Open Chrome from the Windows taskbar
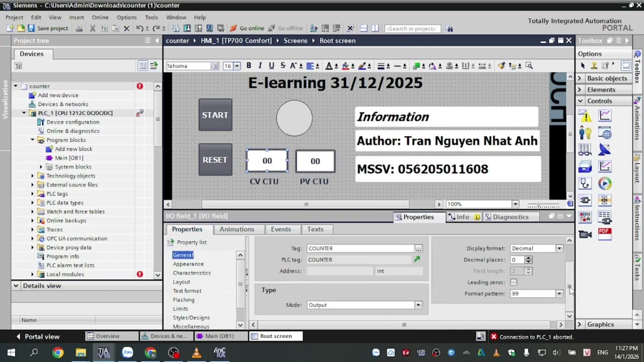 (58, 352)
